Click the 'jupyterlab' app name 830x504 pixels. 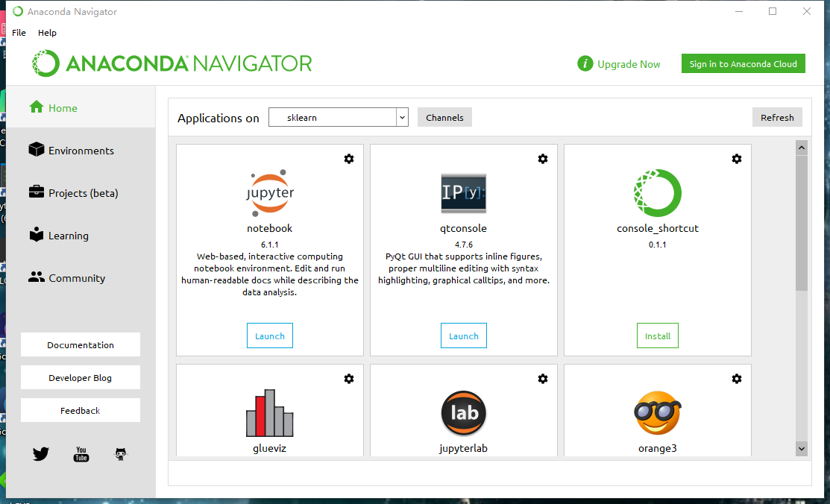point(464,448)
